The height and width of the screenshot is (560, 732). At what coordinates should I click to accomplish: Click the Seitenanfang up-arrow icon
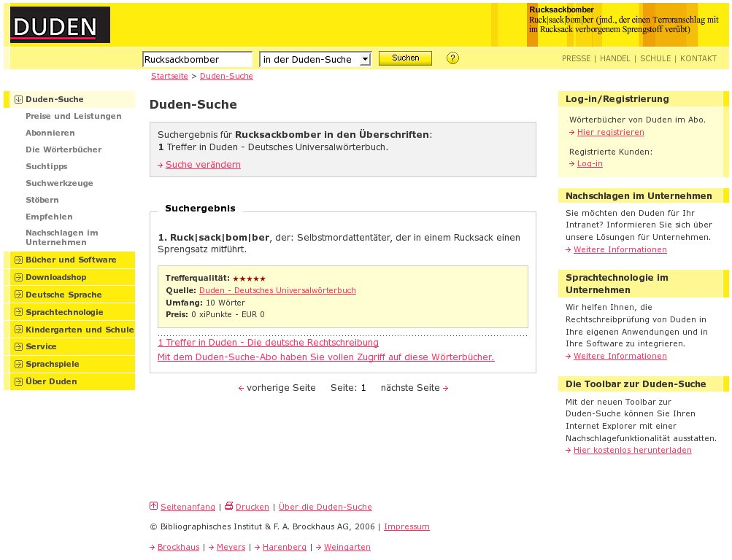153,506
